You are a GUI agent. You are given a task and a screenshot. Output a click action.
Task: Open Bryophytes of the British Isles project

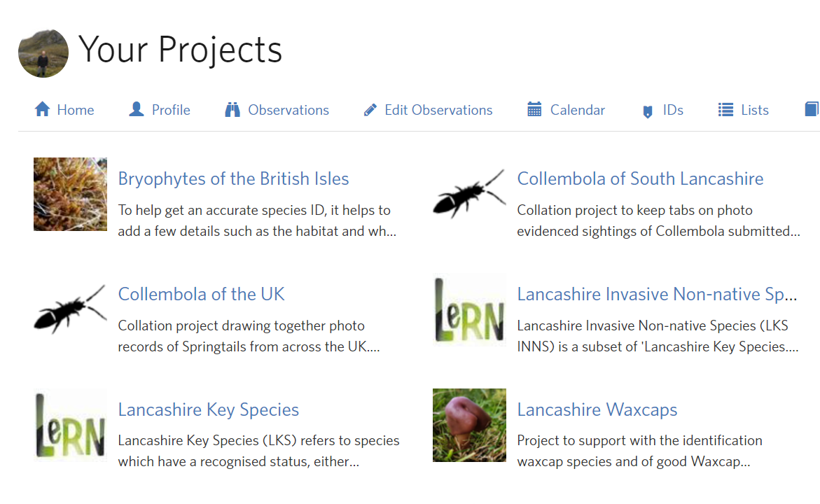click(x=233, y=179)
